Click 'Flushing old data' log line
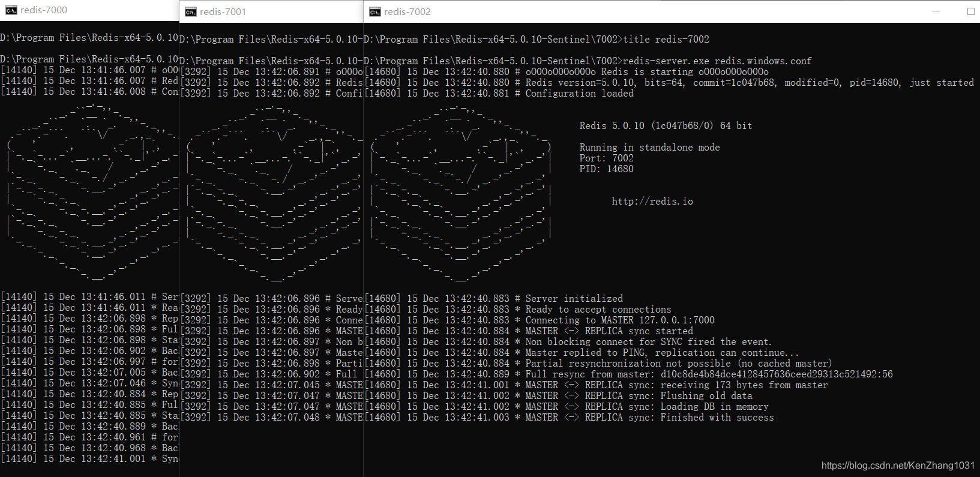Image resolution: width=980 pixels, height=477 pixels. 559,396
